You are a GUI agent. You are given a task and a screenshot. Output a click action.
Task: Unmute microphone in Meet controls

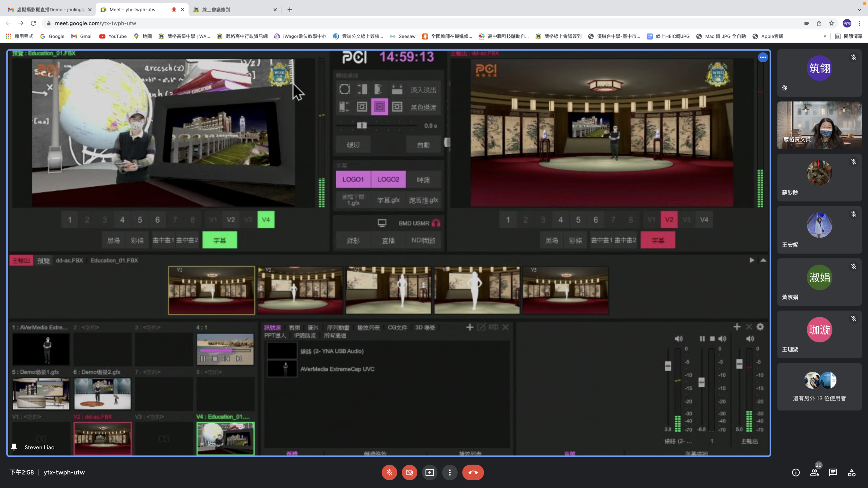pos(389,472)
